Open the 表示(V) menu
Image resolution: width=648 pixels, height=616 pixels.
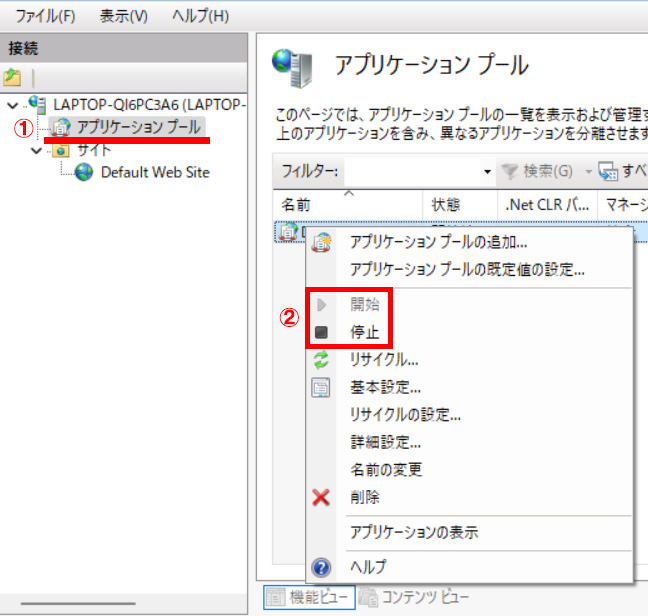[x=124, y=17]
